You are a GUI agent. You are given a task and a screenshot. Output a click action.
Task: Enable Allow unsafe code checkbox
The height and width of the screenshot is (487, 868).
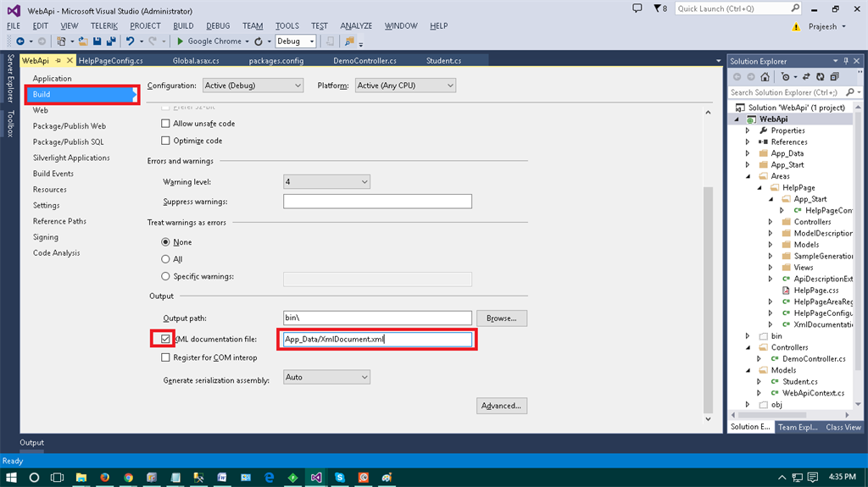tap(165, 124)
